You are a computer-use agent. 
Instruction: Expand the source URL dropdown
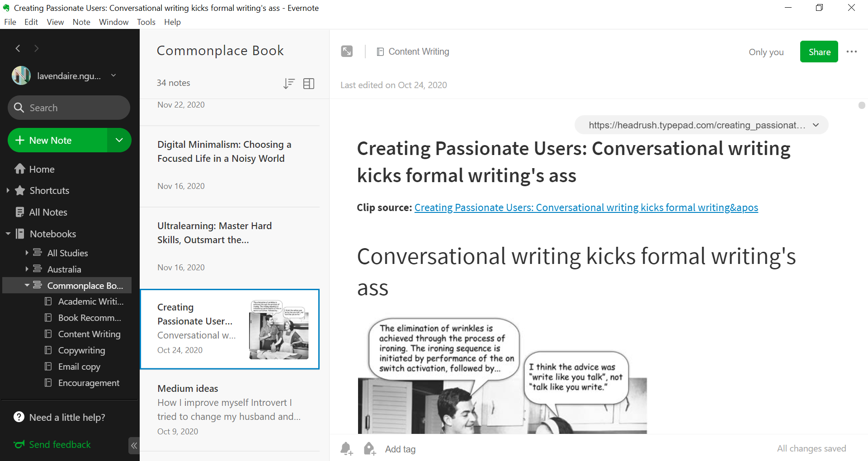[x=816, y=125]
